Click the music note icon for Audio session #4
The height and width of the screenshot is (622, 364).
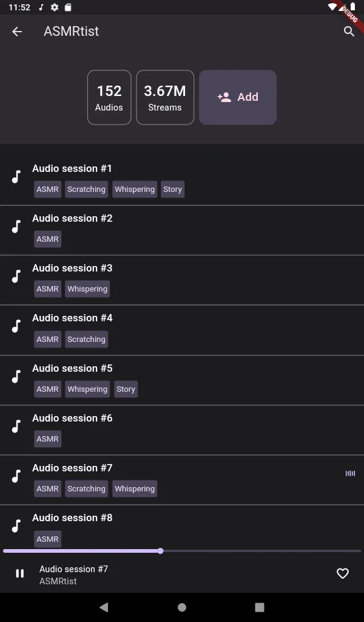(x=15, y=327)
